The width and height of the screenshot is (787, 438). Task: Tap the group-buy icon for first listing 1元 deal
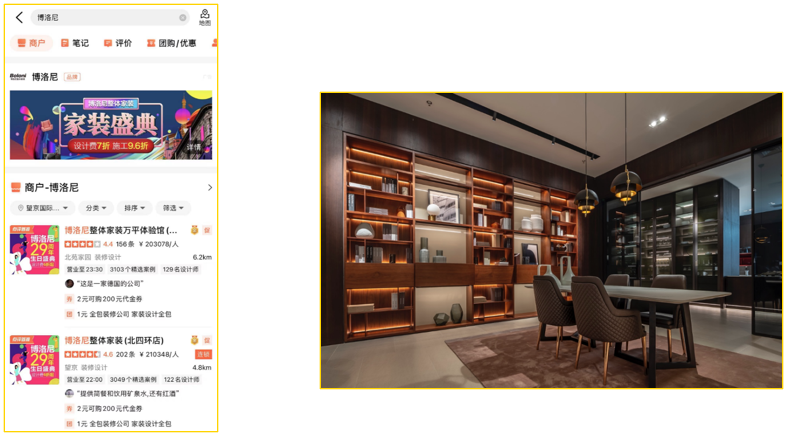pos(69,315)
